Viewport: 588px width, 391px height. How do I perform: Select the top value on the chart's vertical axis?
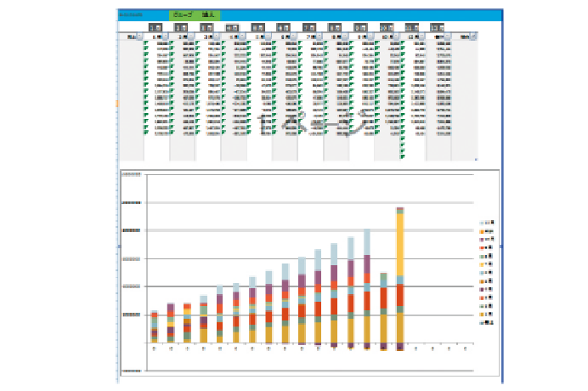131,173
